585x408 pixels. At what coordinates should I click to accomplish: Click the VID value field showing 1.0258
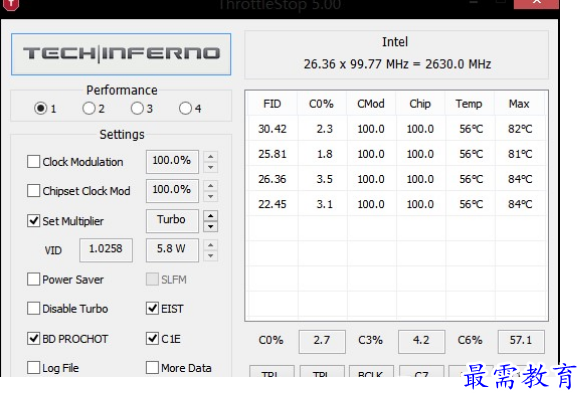106,250
